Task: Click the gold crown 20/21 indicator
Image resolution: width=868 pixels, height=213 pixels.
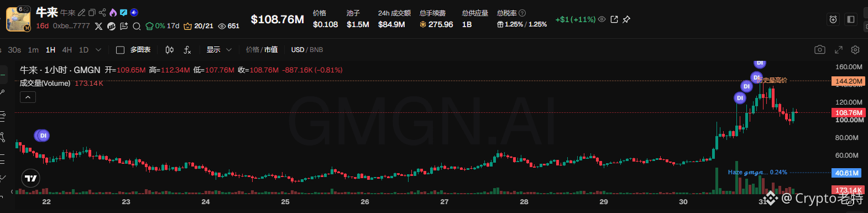Action: click(198, 26)
